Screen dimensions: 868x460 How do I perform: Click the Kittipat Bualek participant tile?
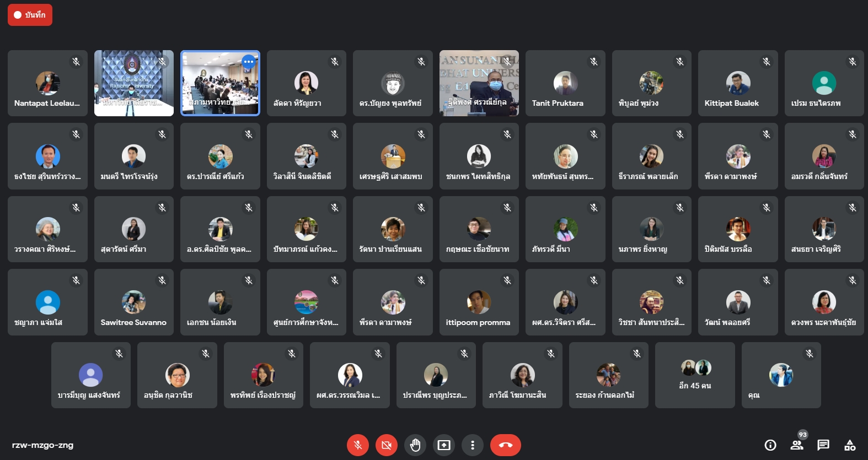coord(738,83)
